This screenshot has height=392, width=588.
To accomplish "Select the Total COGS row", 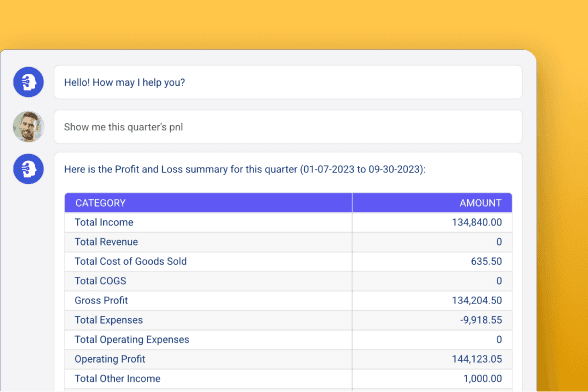I will click(x=288, y=281).
